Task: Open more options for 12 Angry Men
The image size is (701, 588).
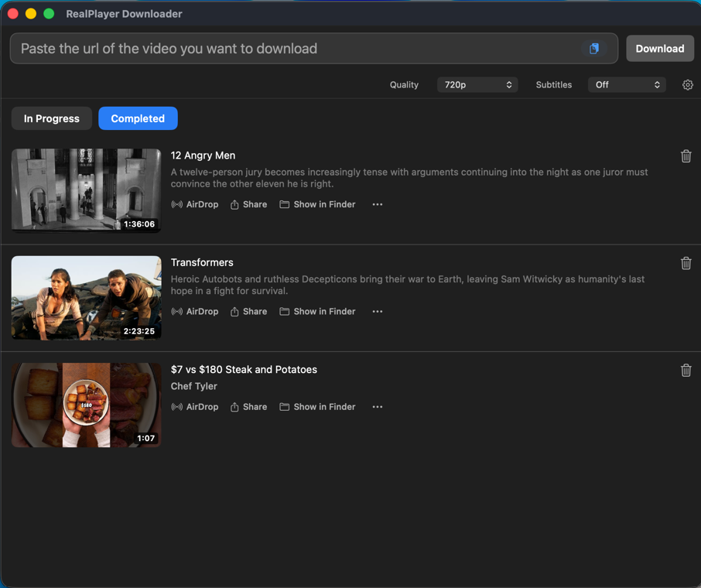Action: [x=378, y=204]
